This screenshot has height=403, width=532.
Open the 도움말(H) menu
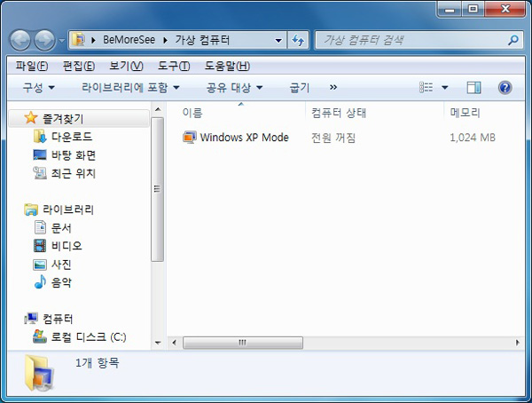click(x=227, y=66)
